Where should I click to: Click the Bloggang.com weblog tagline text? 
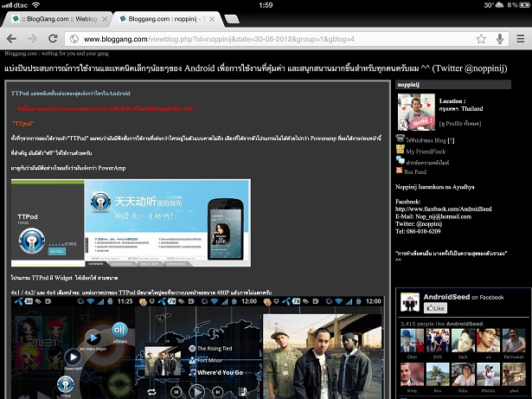(57, 54)
